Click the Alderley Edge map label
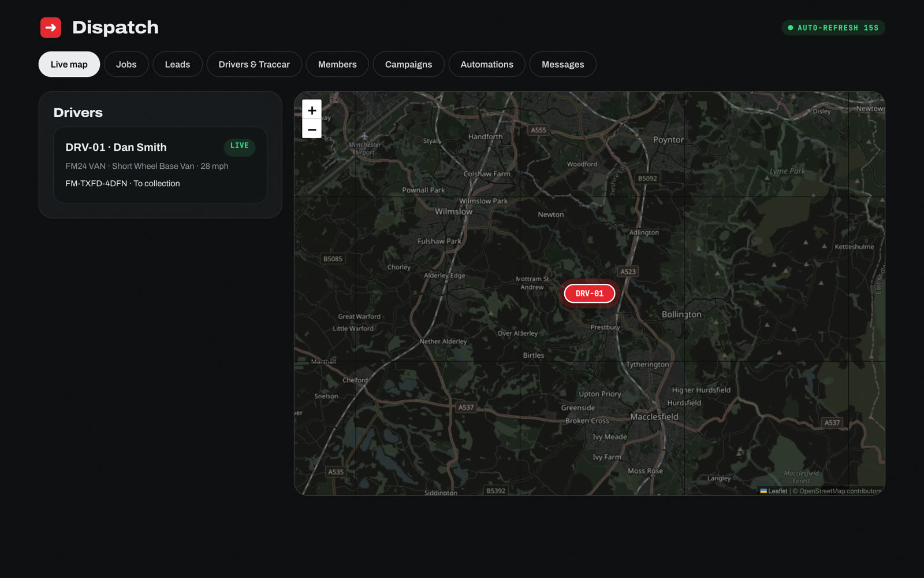 [445, 276]
